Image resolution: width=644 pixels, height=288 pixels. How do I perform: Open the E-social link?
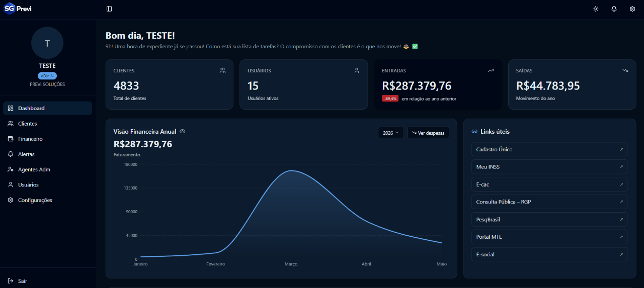tap(549, 254)
